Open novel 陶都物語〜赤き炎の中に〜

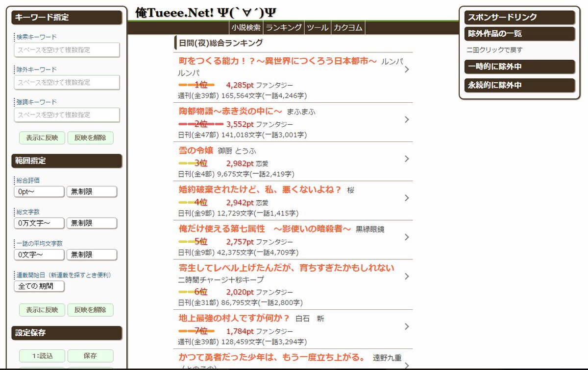pyautogui.click(x=230, y=111)
